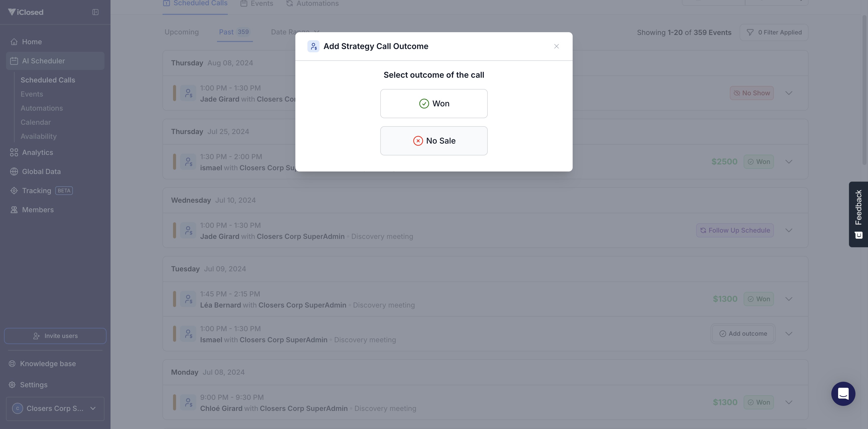The width and height of the screenshot is (868, 429).
Task: Open the Knowledge base lifebuoy icon
Action: (12, 364)
